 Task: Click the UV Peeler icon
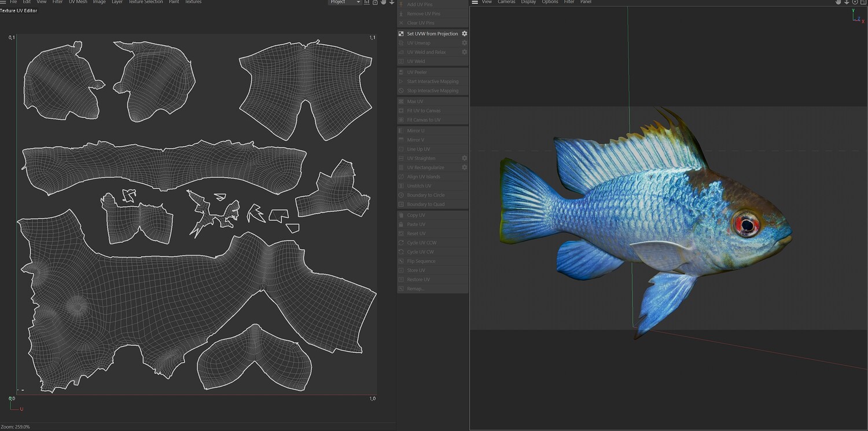(402, 72)
